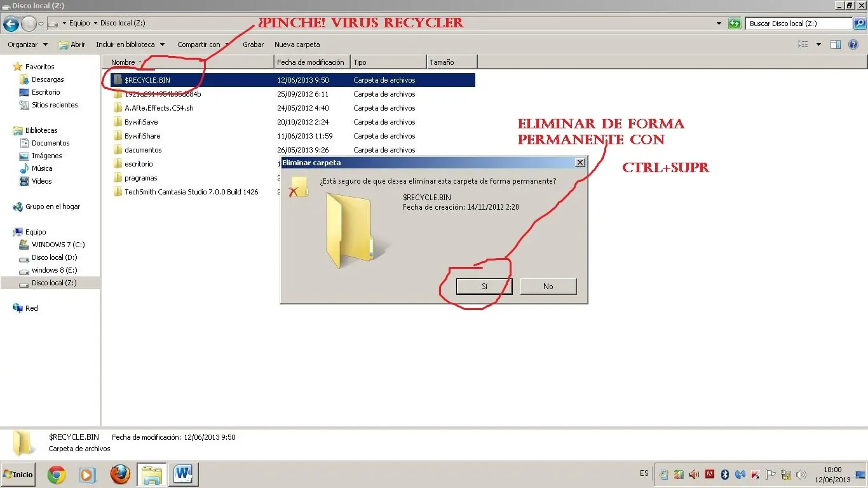
Task: Click the Show desktop monitor icon
Action: tap(861, 475)
